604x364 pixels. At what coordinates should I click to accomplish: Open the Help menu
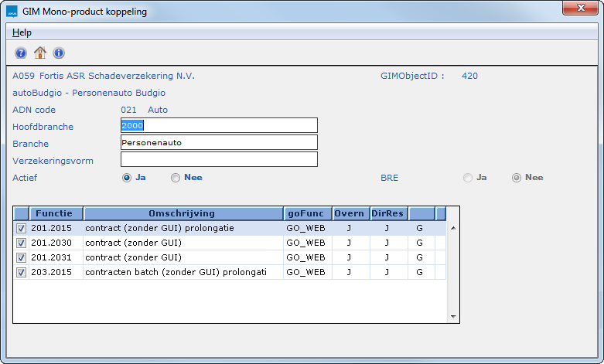tap(22, 32)
